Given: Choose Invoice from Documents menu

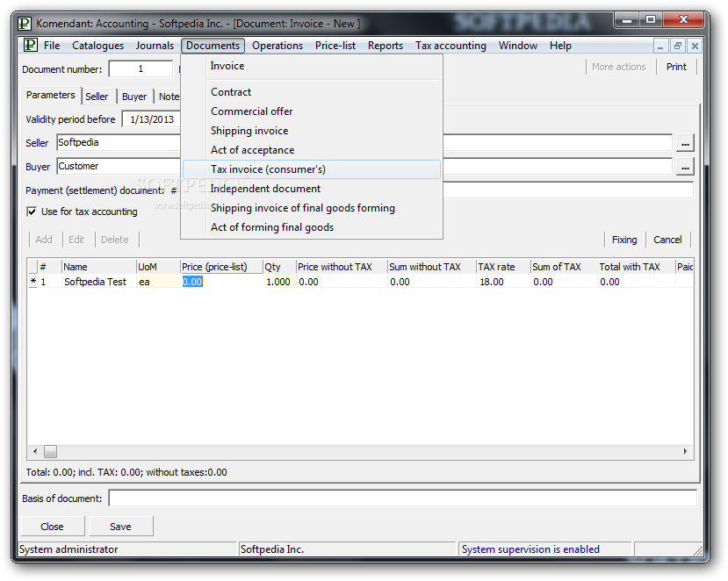Looking at the screenshot, I should (x=312, y=66).
